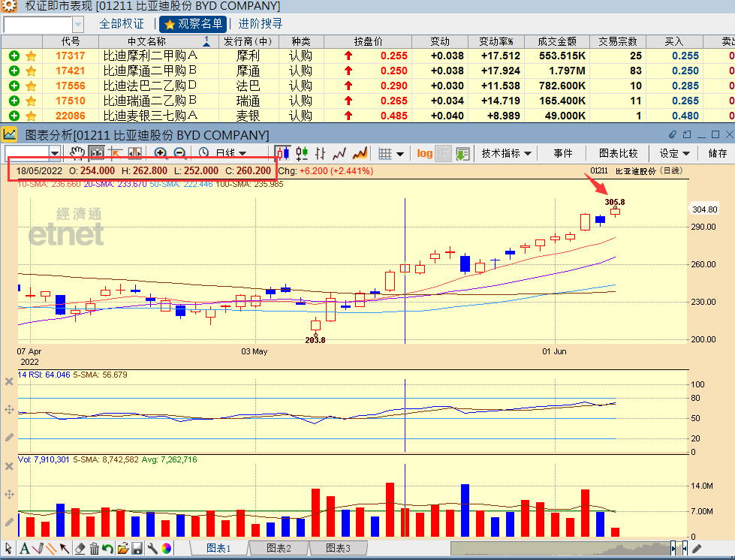735x560 pixels.
Task: Toggle star for warrant 22086
Action: 31,116
